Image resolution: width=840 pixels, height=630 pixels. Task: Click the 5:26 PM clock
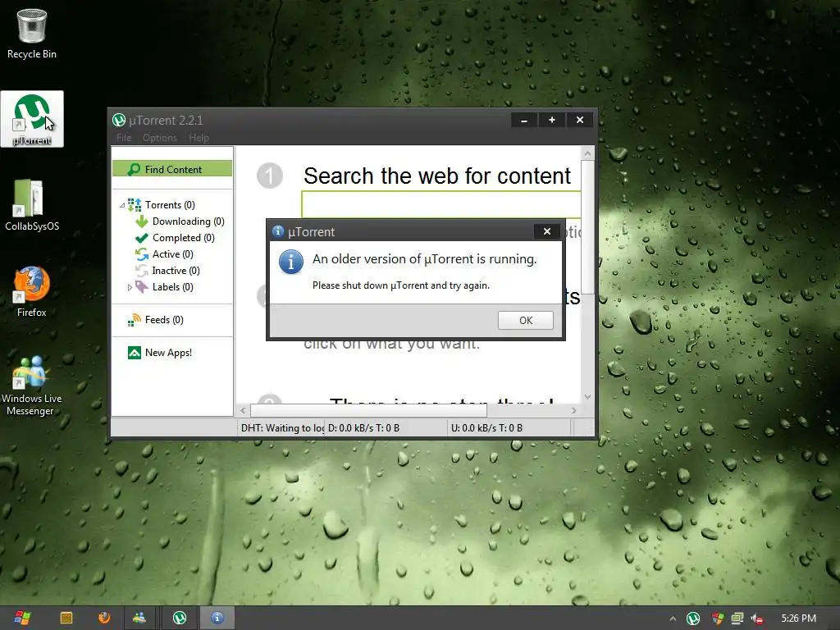coord(798,619)
